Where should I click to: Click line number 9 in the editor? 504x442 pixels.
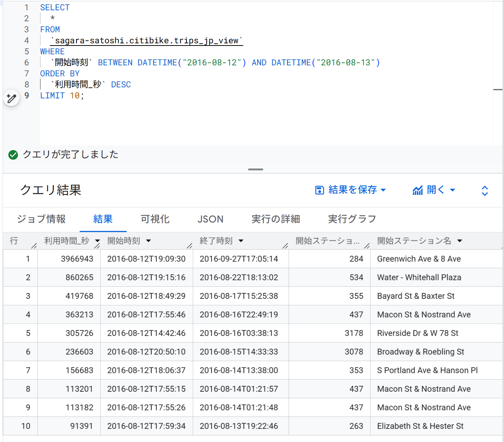[x=26, y=95]
